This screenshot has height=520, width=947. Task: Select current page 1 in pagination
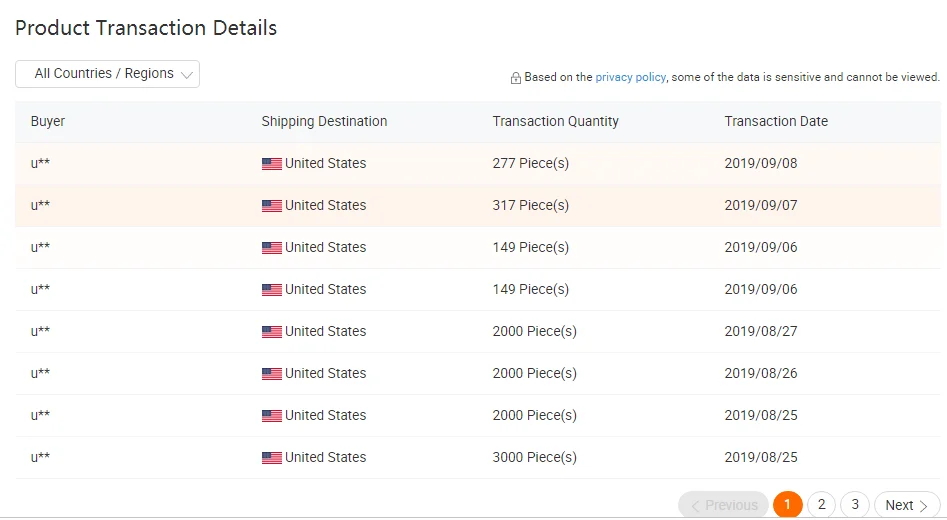point(787,505)
